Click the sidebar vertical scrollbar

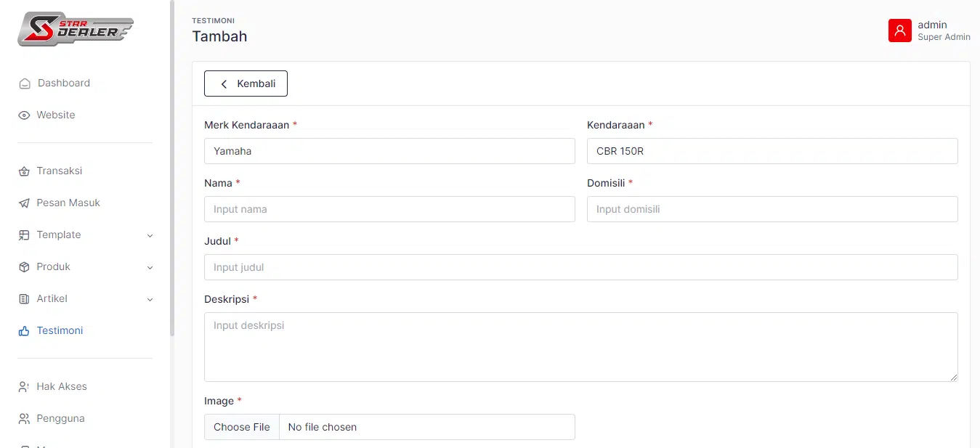point(172,167)
